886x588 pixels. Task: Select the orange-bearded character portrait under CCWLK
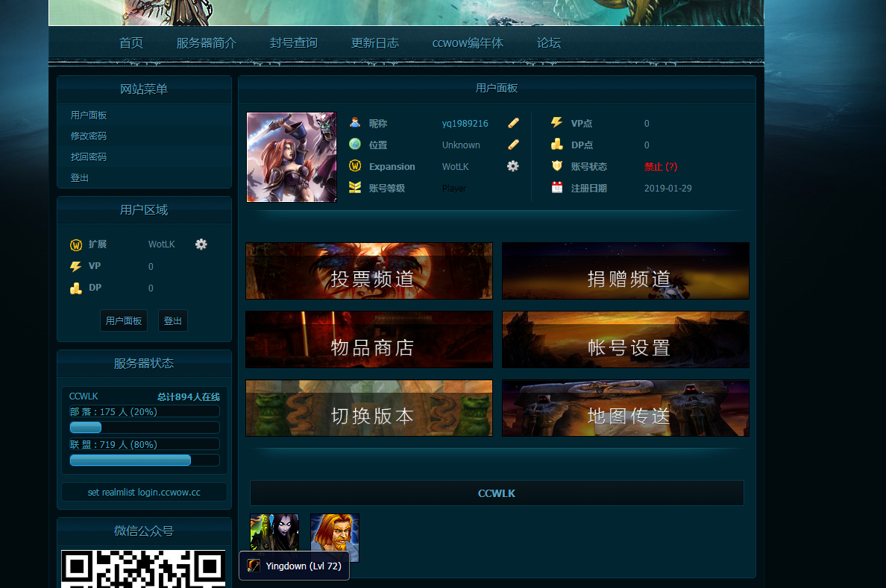pyautogui.click(x=334, y=537)
